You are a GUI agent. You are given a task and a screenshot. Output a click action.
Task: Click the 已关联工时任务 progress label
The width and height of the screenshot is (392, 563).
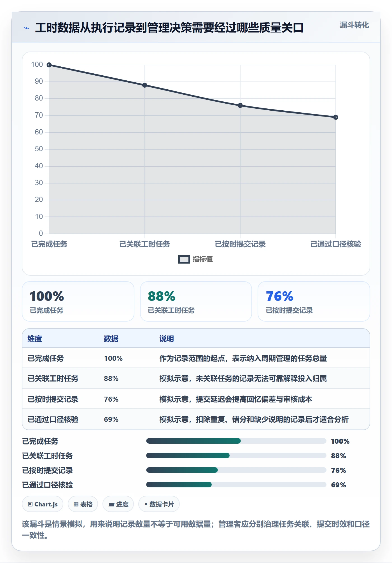click(47, 456)
